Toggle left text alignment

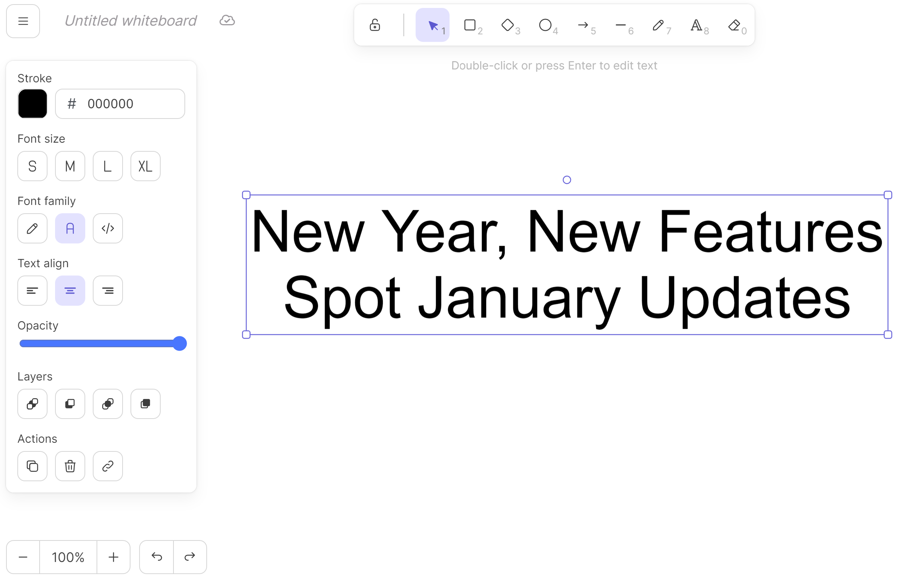[32, 290]
